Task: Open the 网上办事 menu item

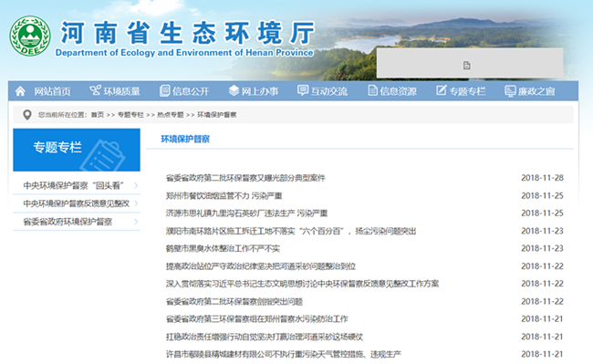Action: tap(260, 91)
